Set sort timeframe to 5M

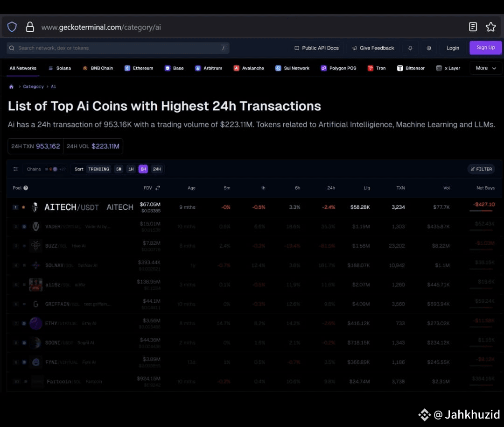point(119,169)
